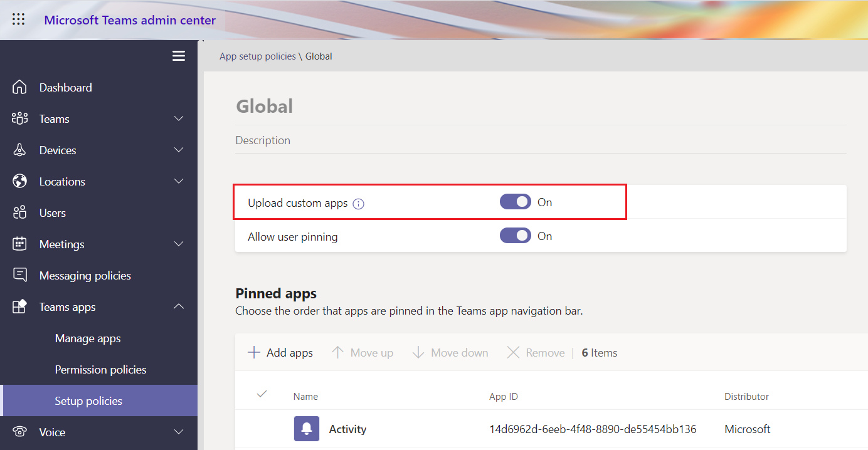
Task: Select all apps via header checkmark
Action: coord(262,394)
